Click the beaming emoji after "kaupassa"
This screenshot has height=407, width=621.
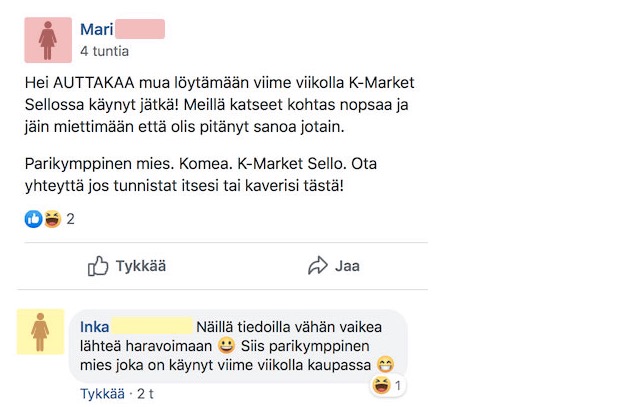386,364
